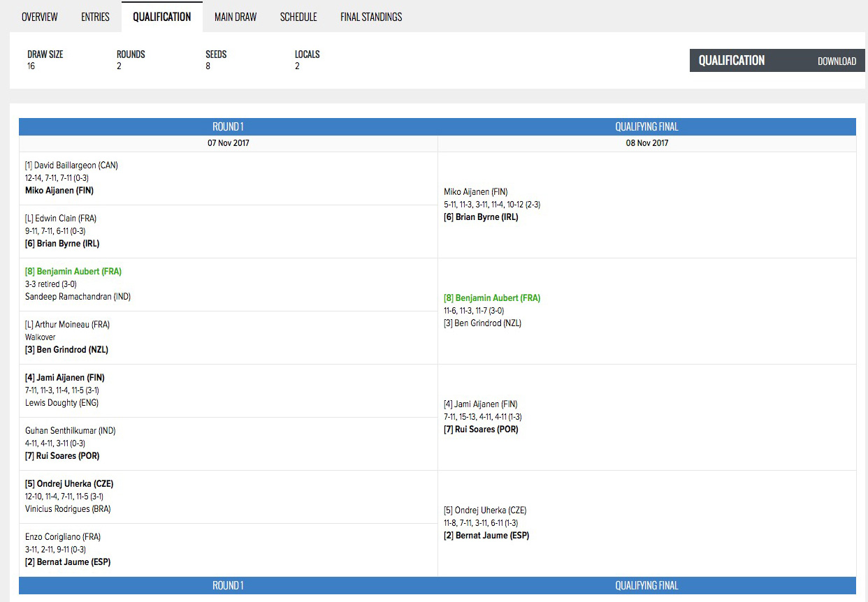Click the Download button for qualification

pos(837,61)
